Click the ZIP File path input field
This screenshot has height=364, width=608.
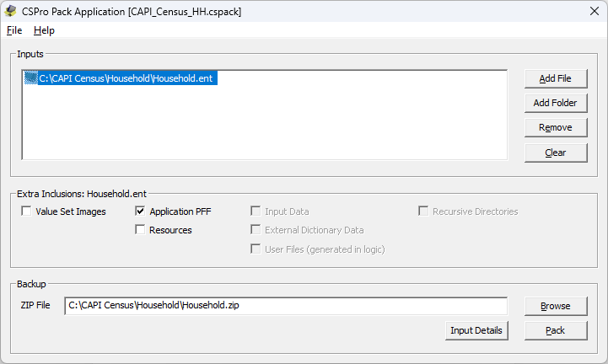click(x=285, y=305)
